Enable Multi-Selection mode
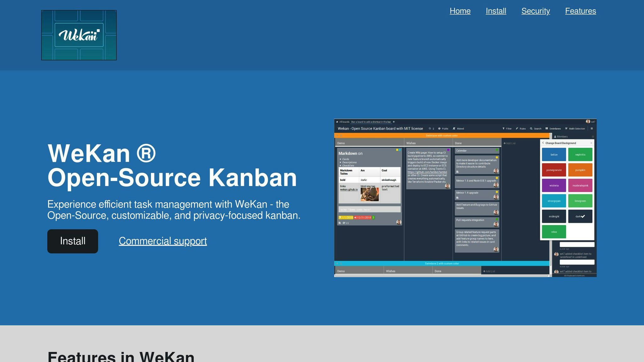This screenshot has height=362, width=644. point(566,129)
